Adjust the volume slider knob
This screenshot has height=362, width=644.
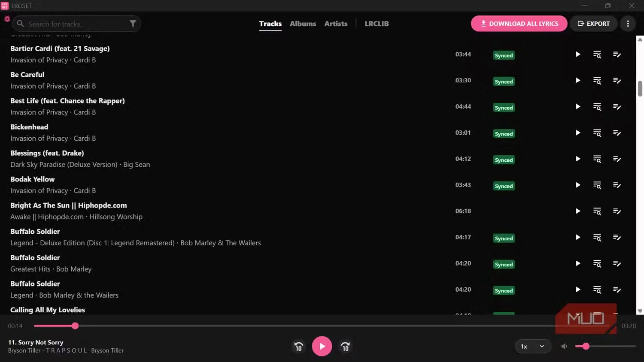click(x=586, y=346)
